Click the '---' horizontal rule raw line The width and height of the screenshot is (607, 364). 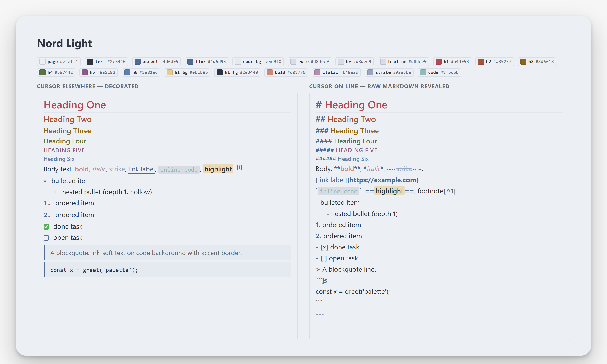tap(320, 314)
